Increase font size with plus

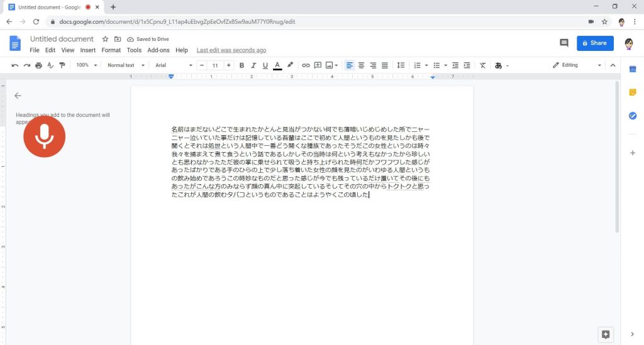click(229, 65)
